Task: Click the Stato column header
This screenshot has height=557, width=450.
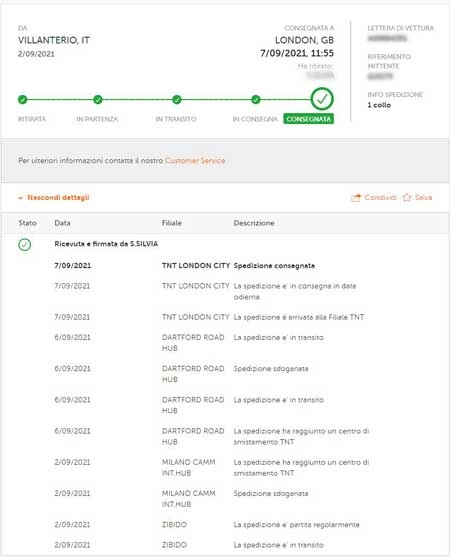Action: 27,223
